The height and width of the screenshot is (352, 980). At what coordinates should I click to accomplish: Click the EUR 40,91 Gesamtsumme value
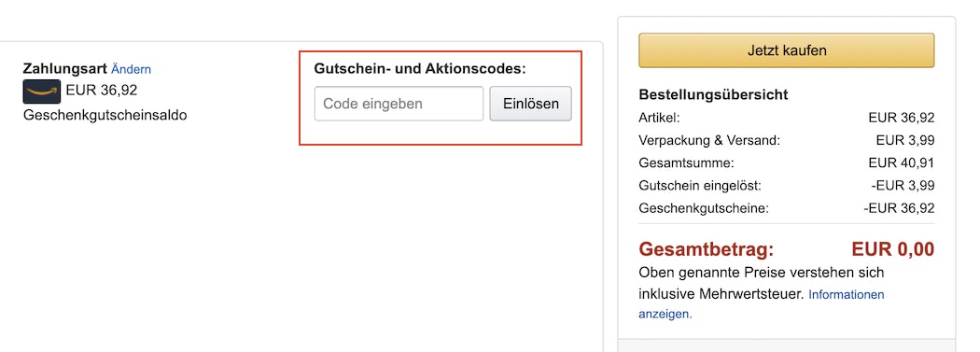(x=902, y=163)
